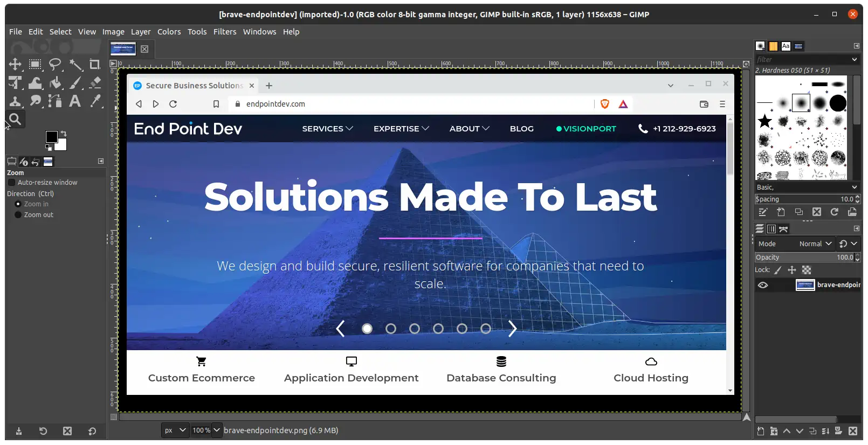Open the Windows menu
Screen dimensions: 868x445
(259, 32)
